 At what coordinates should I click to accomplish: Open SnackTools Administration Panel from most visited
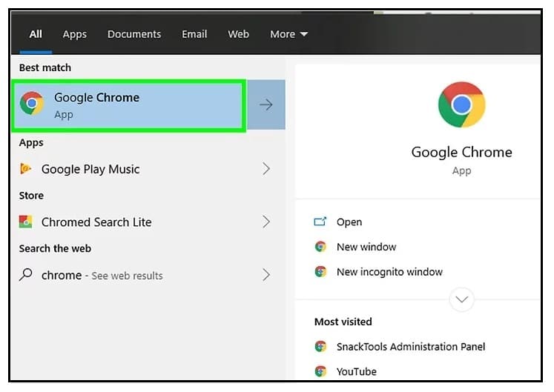411,347
